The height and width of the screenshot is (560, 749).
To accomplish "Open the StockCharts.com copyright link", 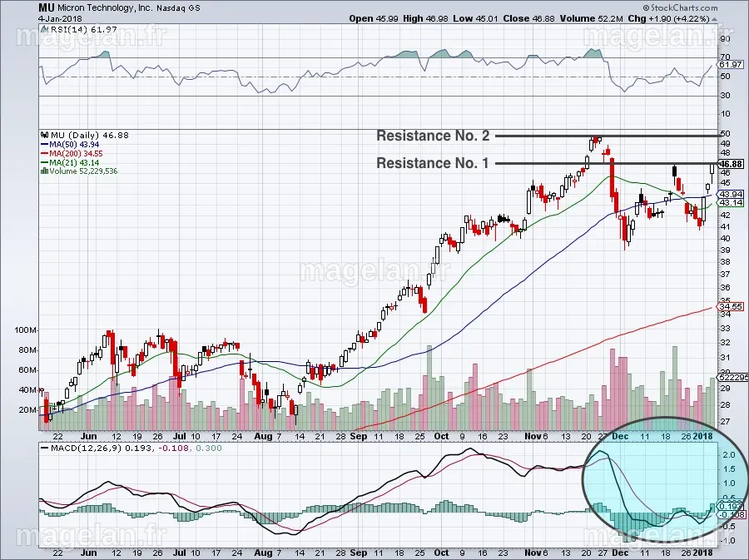I will (x=680, y=7).
